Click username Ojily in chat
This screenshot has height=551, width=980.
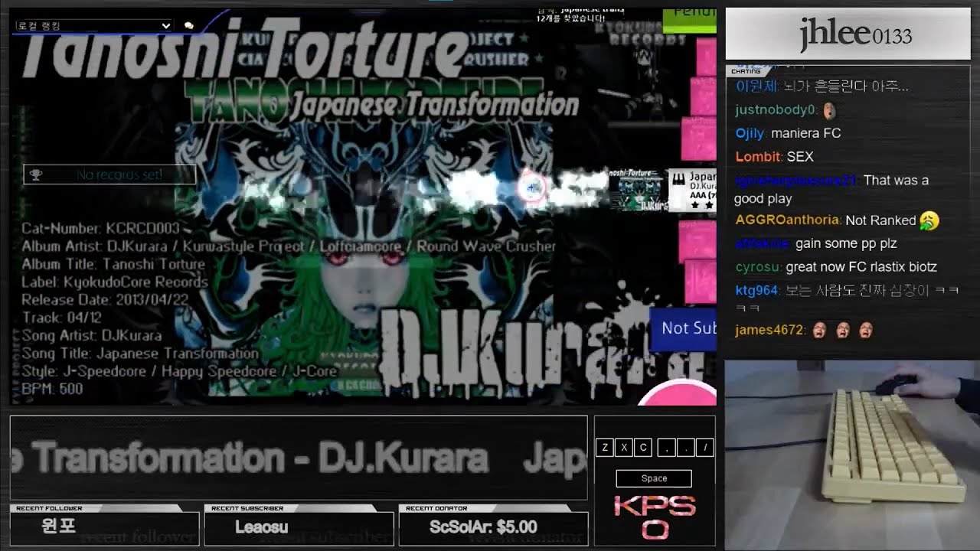click(750, 133)
